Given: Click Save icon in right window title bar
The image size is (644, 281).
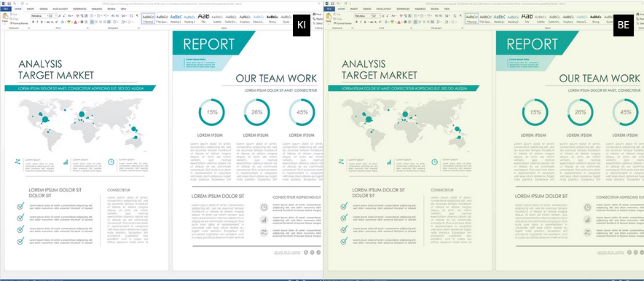Looking at the screenshot, I should (x=333, y=4).
